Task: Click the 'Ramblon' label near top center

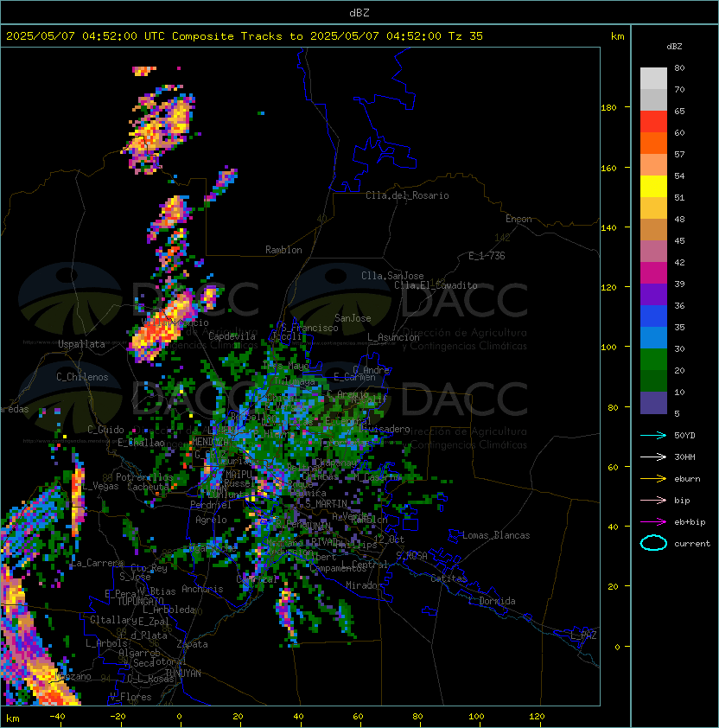Action: pyautogui.click(x=283, y=250)
